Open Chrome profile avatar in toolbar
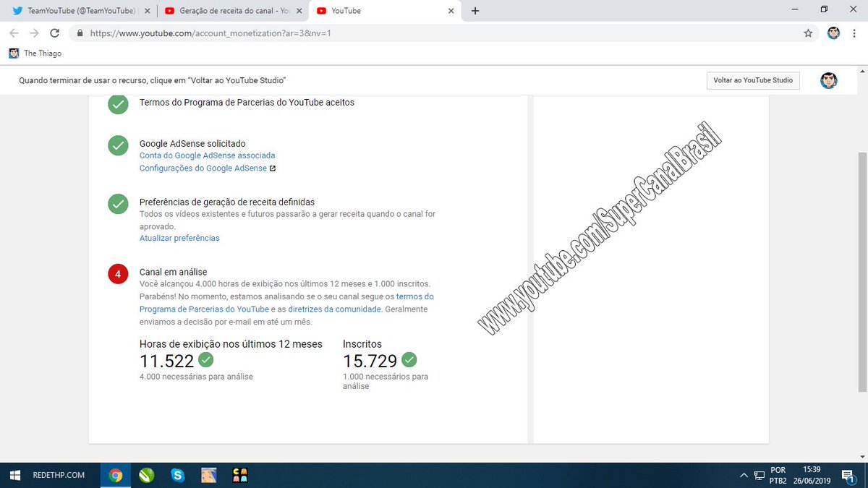The image size is (868, 488). (x=833, y=33)
